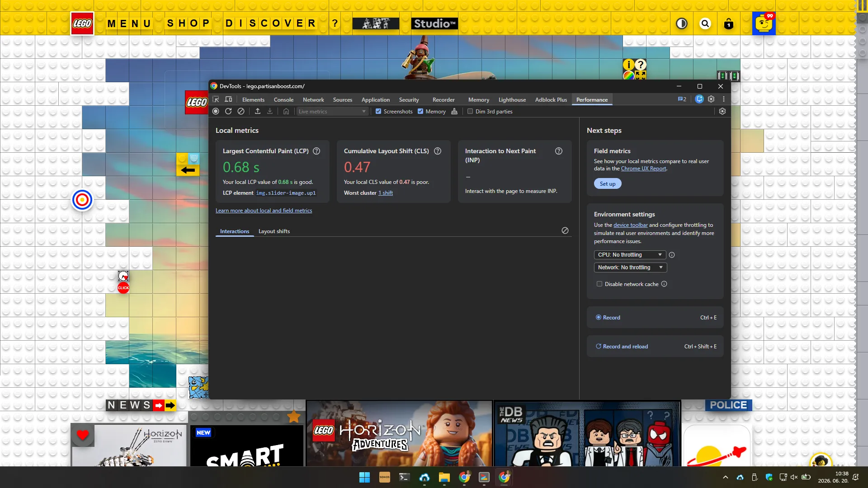The image size is (868, 488).
Task: Click the LCP help question mark icon
Action: 316,151
